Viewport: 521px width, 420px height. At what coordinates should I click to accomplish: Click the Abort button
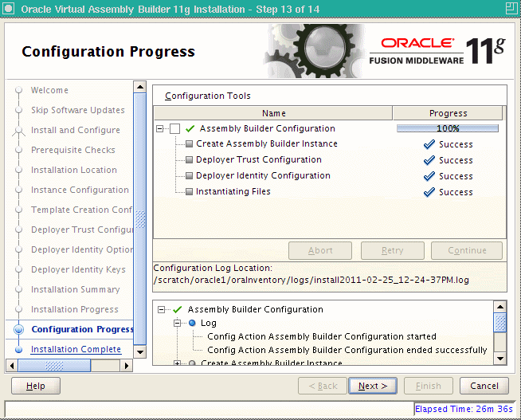click(x=320, y=250)
